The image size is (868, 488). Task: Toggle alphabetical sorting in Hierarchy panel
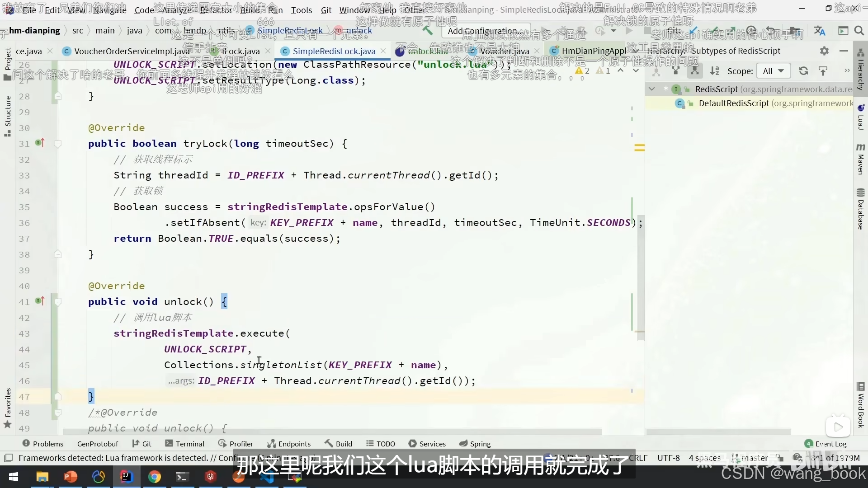tap(714, 71)
